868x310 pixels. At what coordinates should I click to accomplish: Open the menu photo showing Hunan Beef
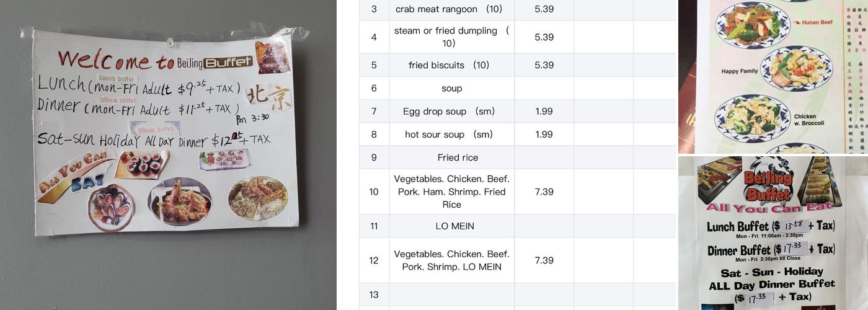[773, 76]
